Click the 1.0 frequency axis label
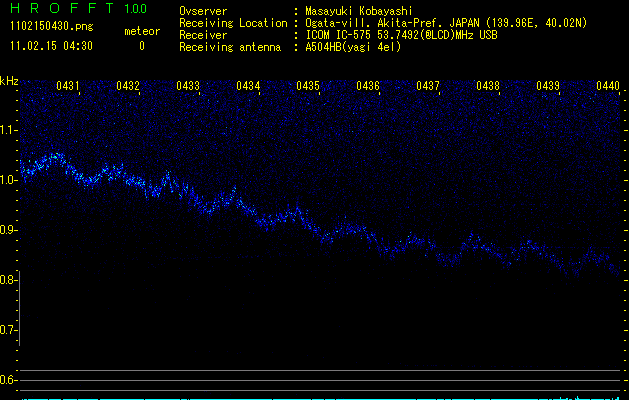 (7, 180)
